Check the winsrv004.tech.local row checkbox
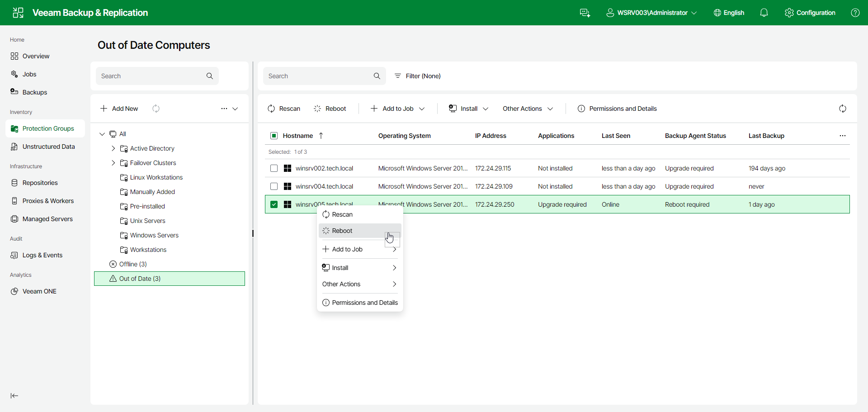 [274, 186]
